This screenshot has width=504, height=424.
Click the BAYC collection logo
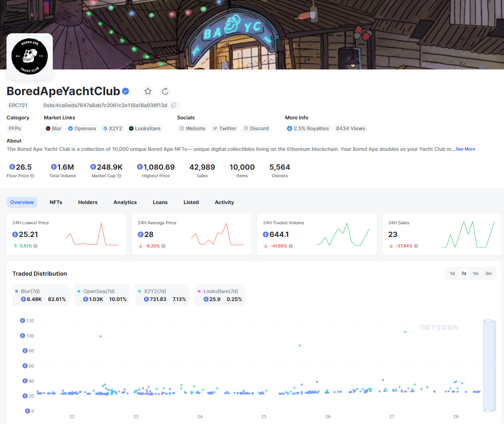(x=30, y=56)
